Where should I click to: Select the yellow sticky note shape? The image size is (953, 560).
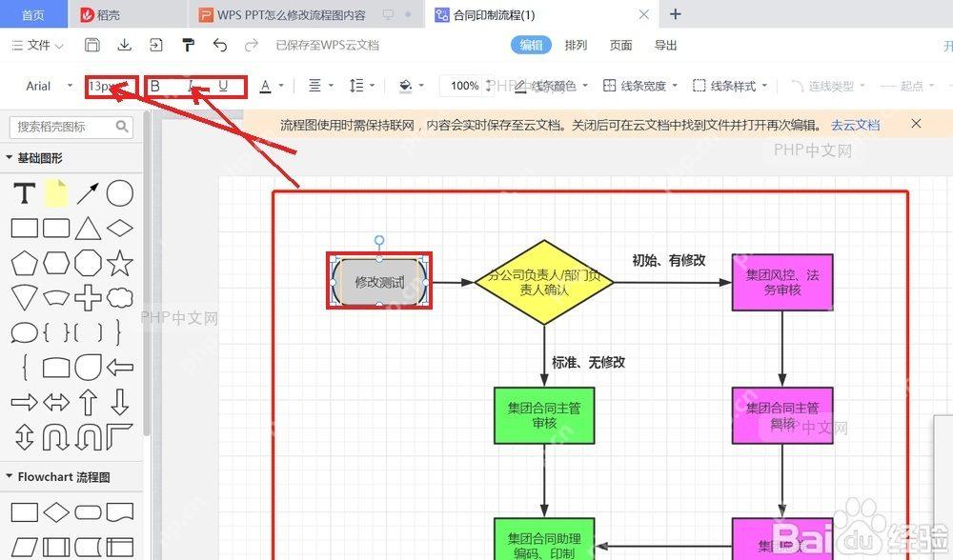tap(56, 193)
